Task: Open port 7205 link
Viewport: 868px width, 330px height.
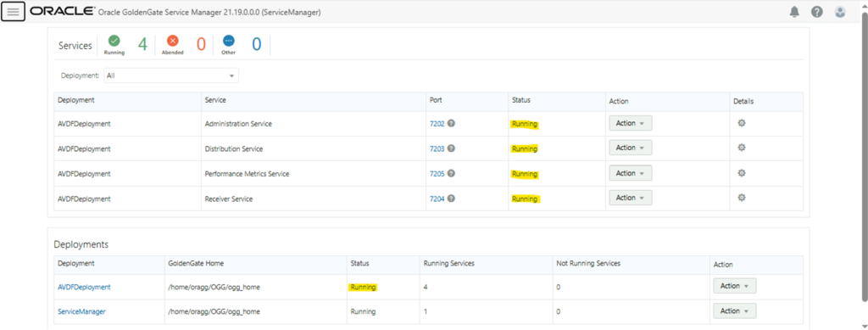Action: coord(437,174)
